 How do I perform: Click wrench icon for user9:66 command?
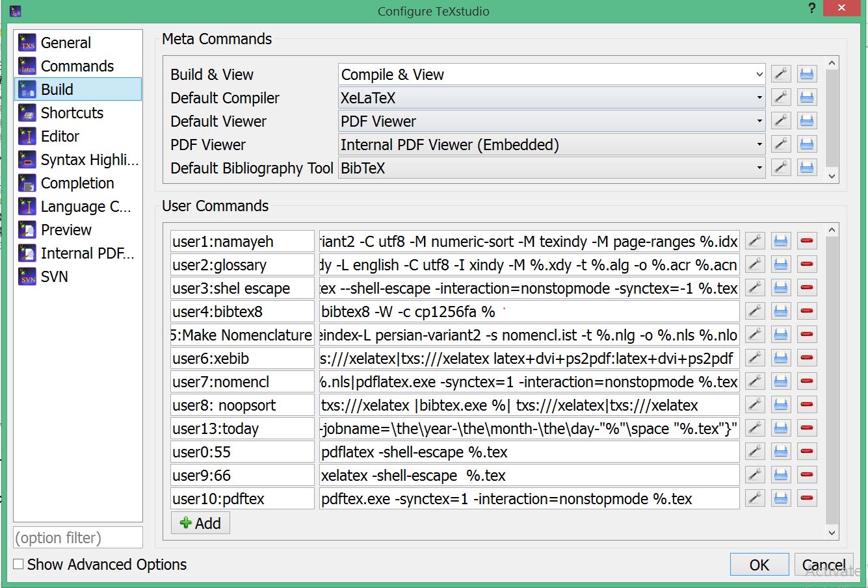(755, 475)
